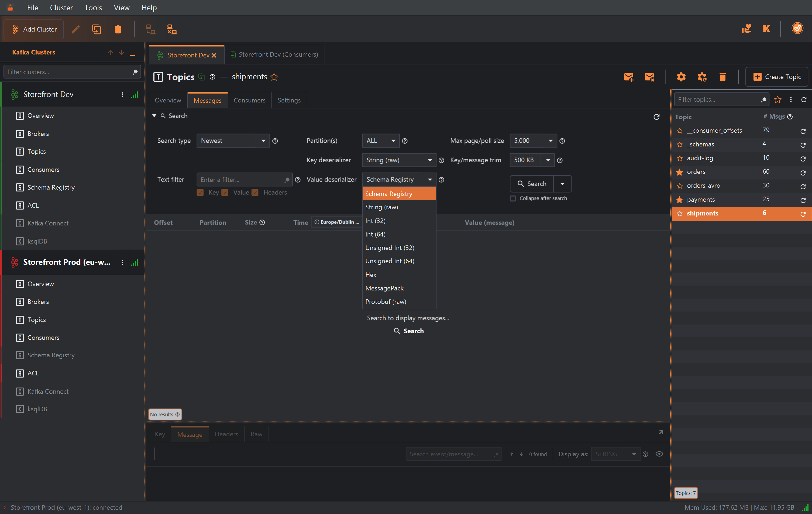The height and width of the screenshot is (514, 812).
Task: Click the Filter topics input field
Action: (721, 100)
